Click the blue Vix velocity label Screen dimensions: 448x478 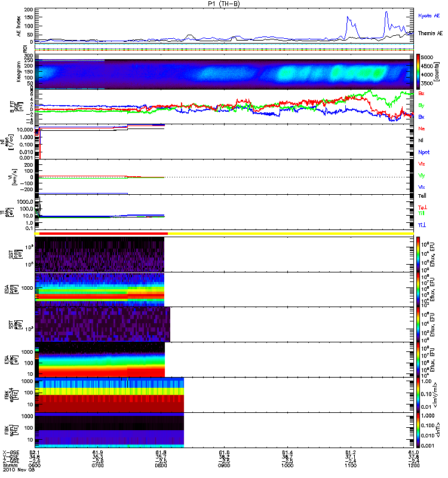(x=422, y=187)
